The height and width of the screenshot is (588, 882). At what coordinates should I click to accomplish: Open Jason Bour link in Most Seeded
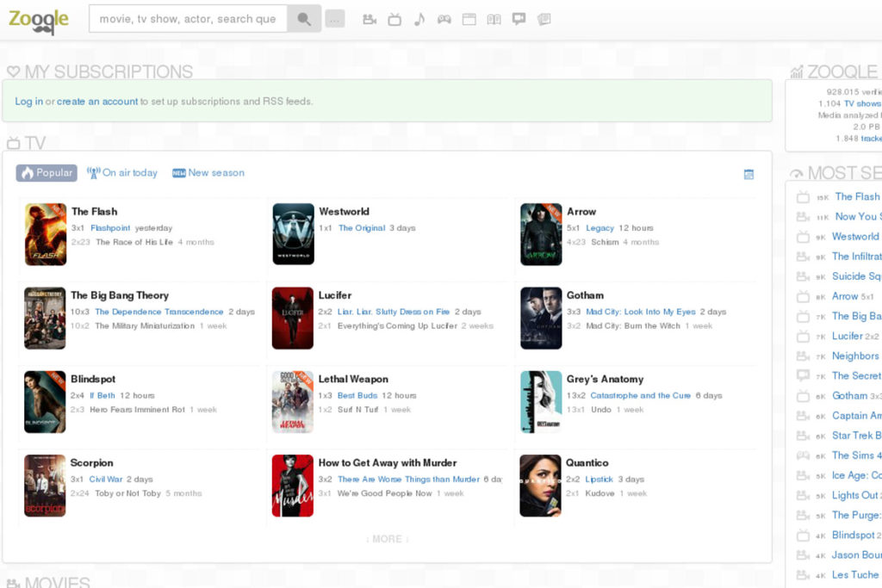pos(857,555)
